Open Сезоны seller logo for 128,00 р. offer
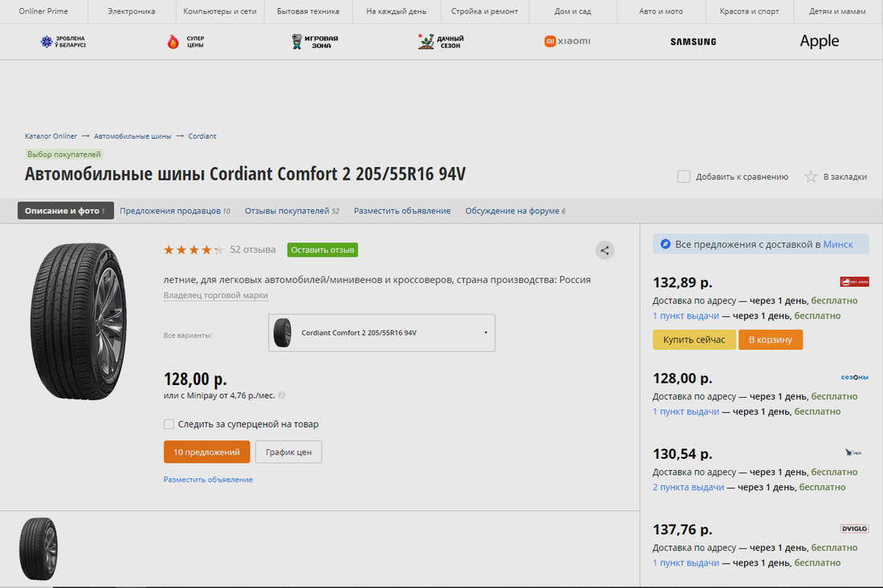Screen dimensions: 883x588 (x=854, y=377)
